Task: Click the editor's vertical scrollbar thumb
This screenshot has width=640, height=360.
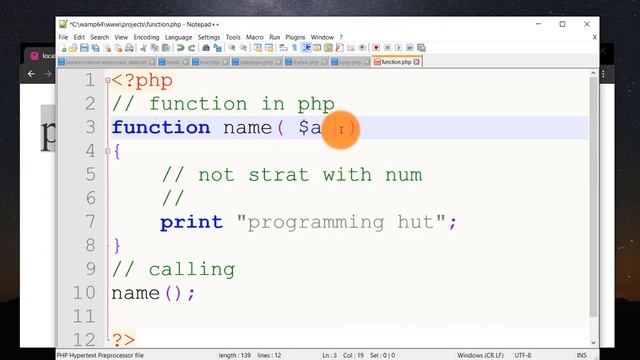Action: pyautogui.click(x=593, y=197)
